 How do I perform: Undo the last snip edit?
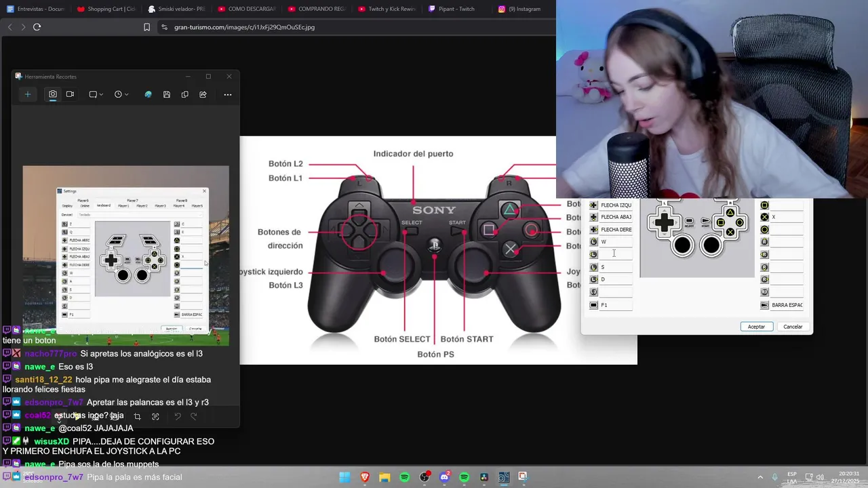point(178,416)
